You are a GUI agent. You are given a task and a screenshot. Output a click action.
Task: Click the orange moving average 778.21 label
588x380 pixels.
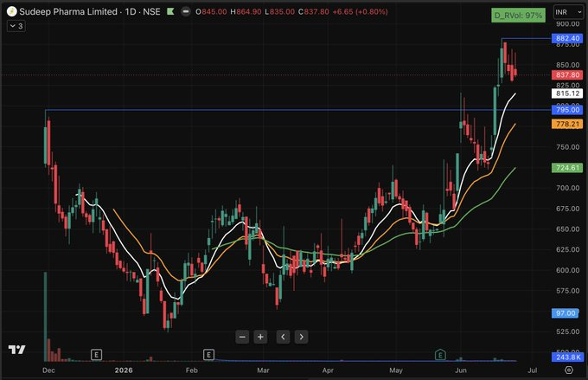point(567,124)
